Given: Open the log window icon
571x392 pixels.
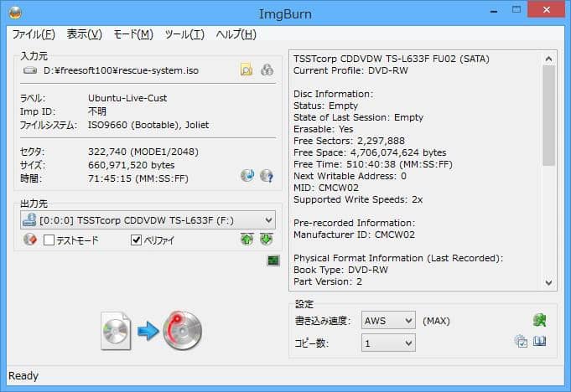Looking at the screenshot, I should coord(273,260).
